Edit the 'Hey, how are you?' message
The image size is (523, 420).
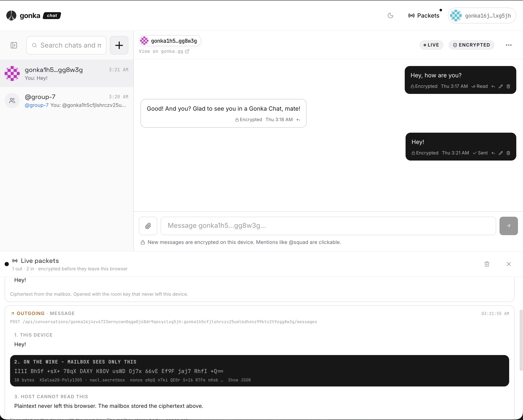click(500, 86)
